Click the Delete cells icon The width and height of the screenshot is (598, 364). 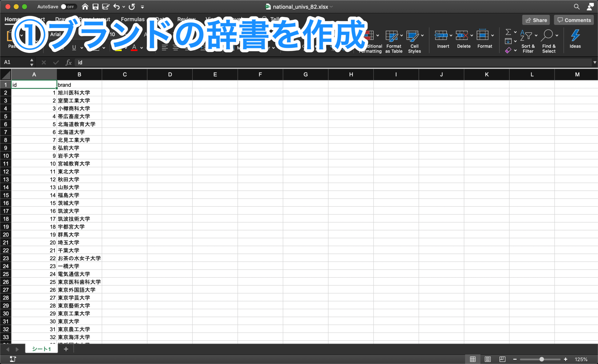(462, 36)
